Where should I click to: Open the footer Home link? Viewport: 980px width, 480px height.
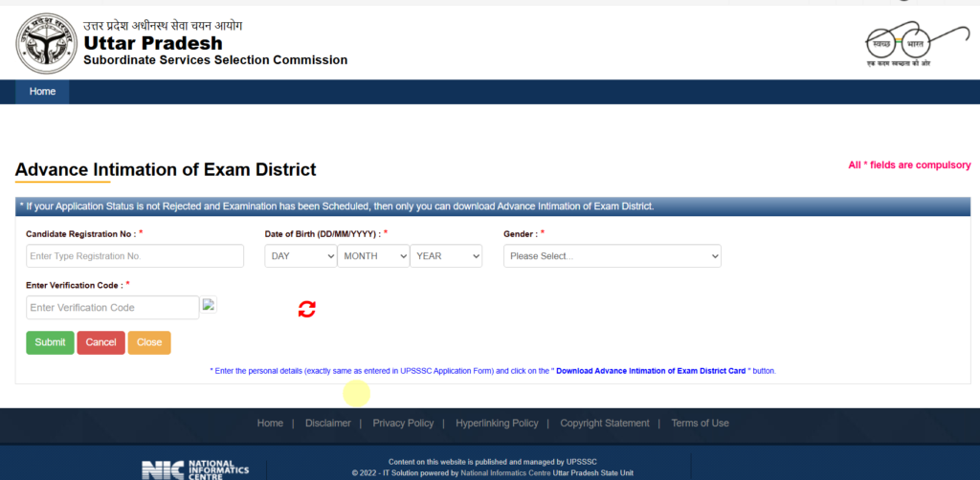coord(270,424)
